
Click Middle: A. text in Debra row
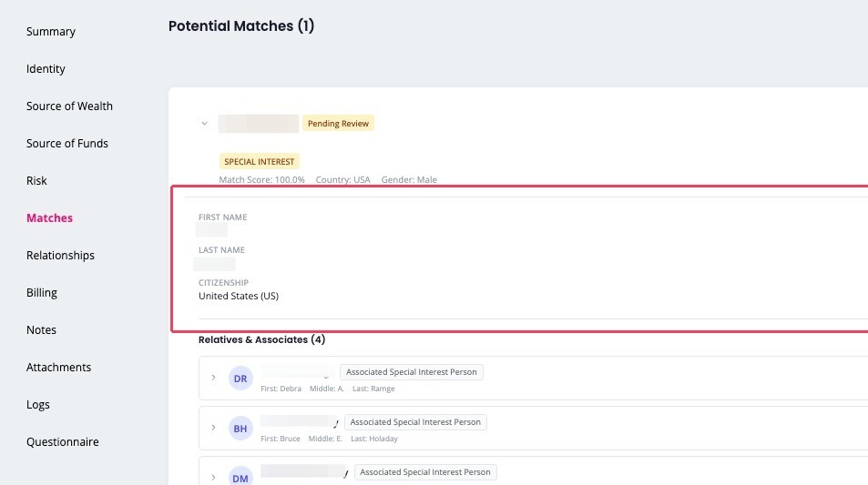tap(327, 389)
